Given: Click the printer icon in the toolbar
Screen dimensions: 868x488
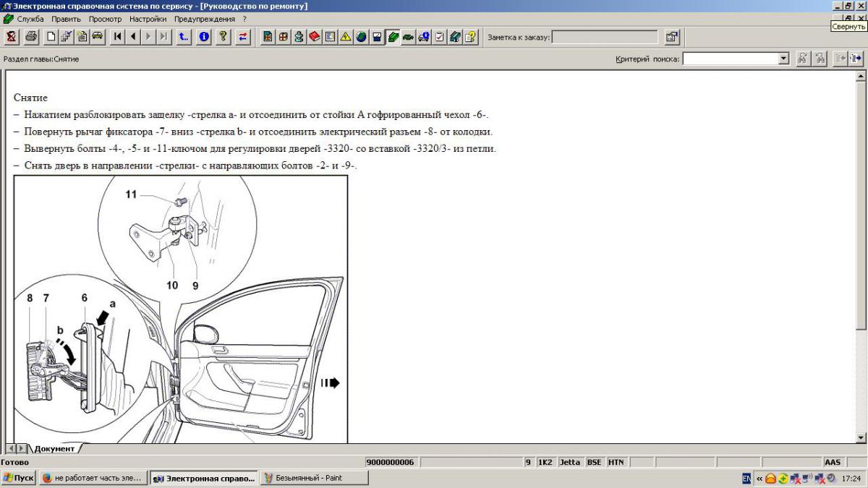Looking at the screenshot, I should [x=31, y=37].
